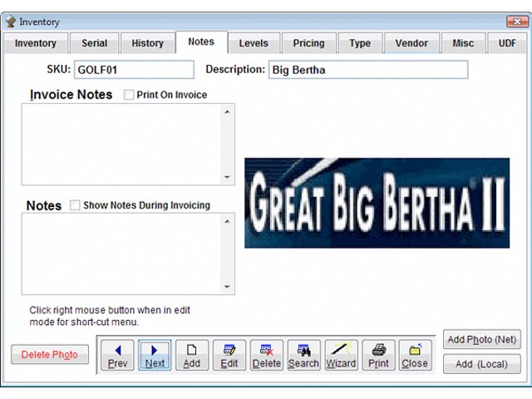Image resolution: width=532 pixels, height=399 pixels.
Task: Click Invoice Notes scrollbar down arrow
Action: [x=227, y=177]
